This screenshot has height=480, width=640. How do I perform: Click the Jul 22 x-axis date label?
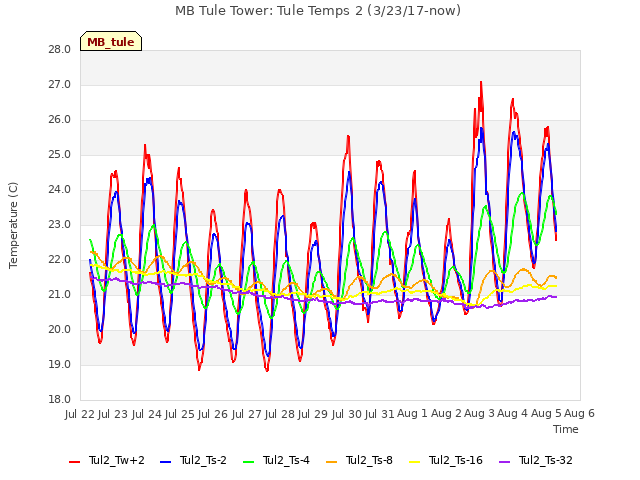80,414
